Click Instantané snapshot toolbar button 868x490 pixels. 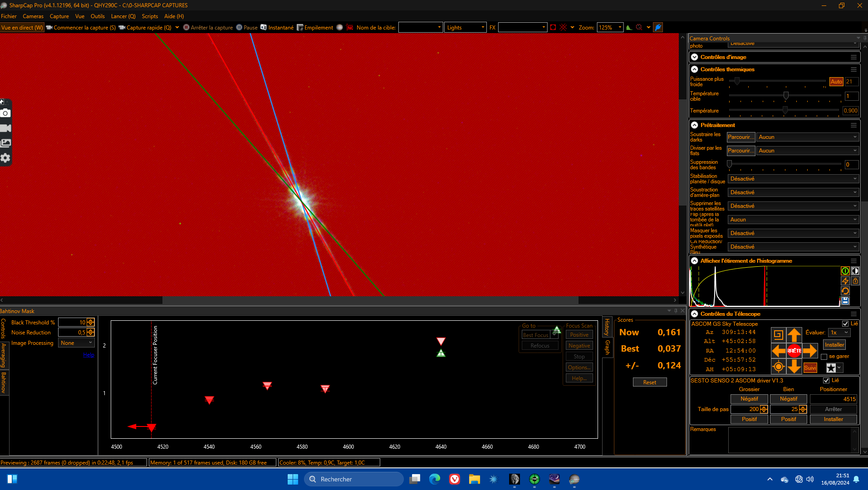(x=277, y=27)
